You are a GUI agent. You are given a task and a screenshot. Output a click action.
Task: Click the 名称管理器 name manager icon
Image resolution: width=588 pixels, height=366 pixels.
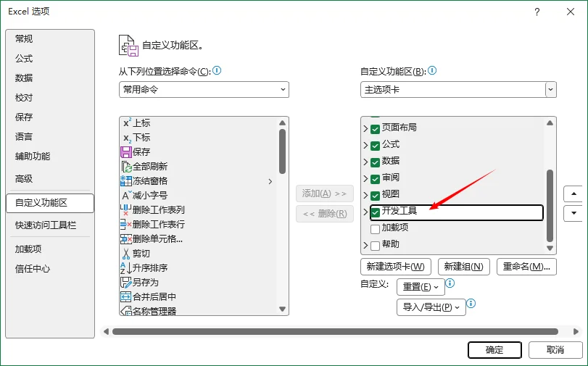[126, 311]
